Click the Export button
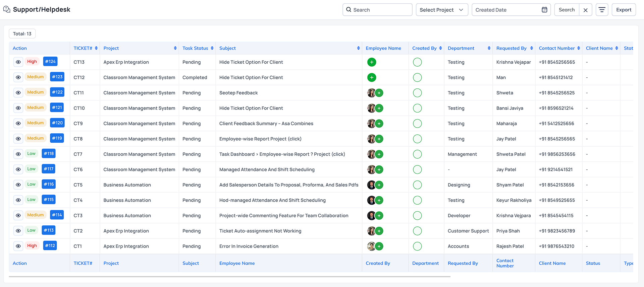The image size is (644, 287). [624, 10]
